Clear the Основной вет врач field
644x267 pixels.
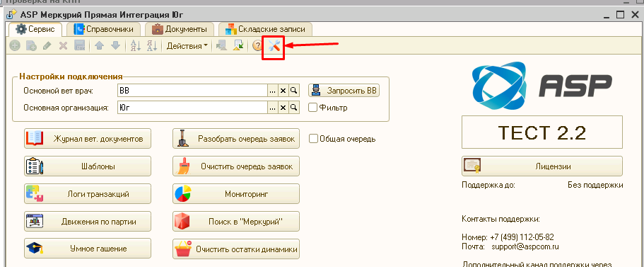point(283,91)
